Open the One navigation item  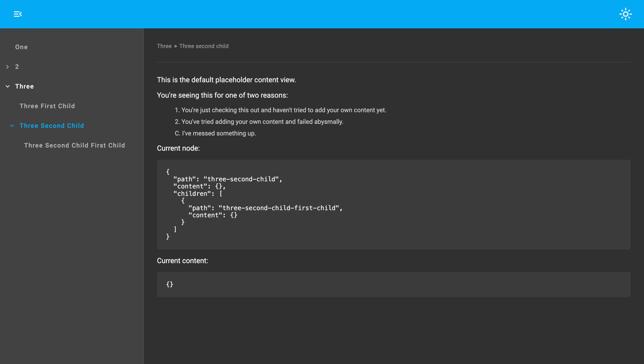click(21, 47)
